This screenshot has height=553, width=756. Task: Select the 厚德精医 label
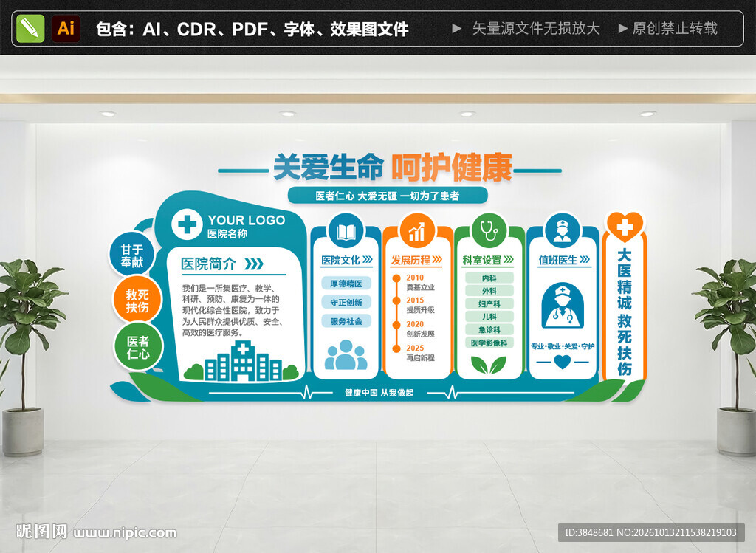click(346, 284)
